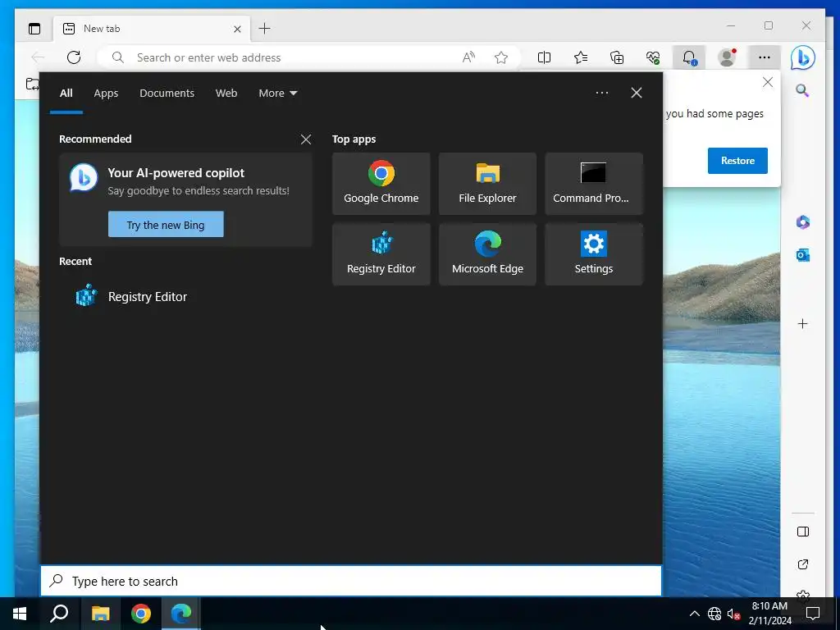Open the taskbar clock and date
The image size is (840, 630).
coord(769,614)
